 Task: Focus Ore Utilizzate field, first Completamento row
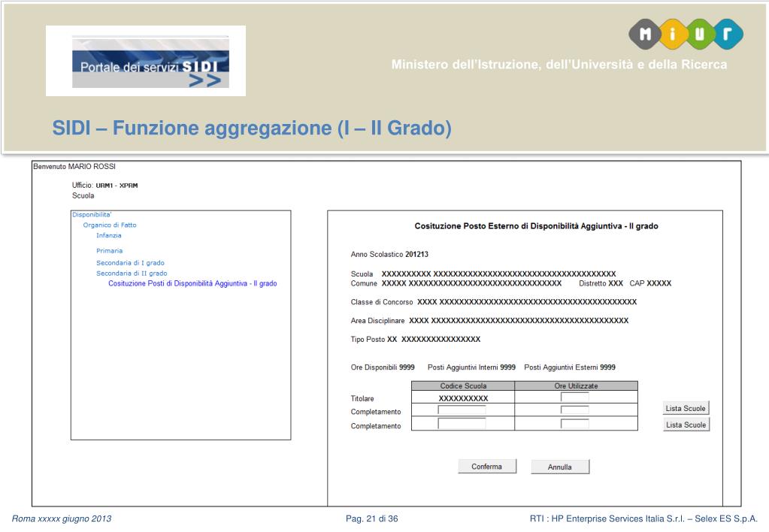[575, 410]
